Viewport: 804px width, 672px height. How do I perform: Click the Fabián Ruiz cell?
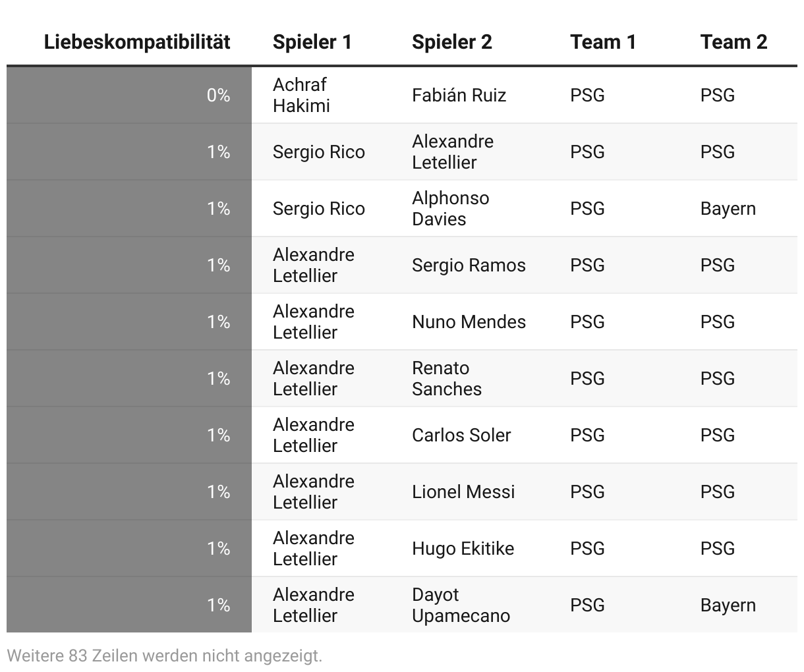(459, 96)
